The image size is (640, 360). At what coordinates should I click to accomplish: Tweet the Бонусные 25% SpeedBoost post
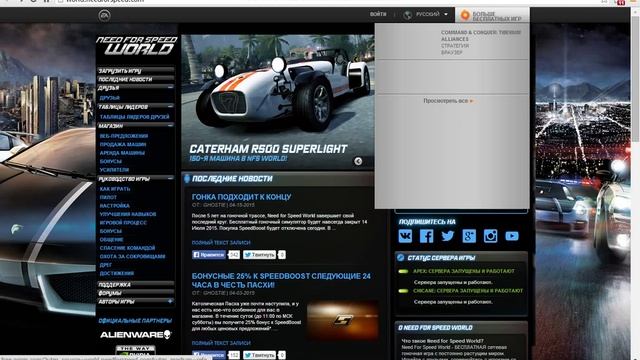(260, 355)
